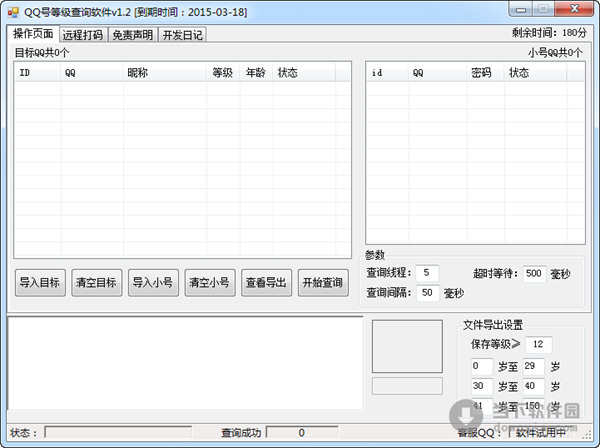
Task: Open the 开发日记 tab
Action: (183, 35)
